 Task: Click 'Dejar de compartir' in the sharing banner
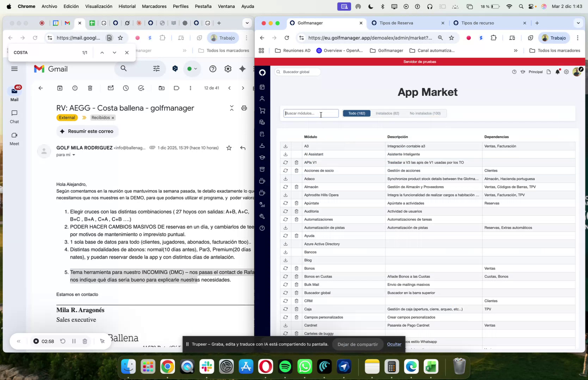(357, 344)
